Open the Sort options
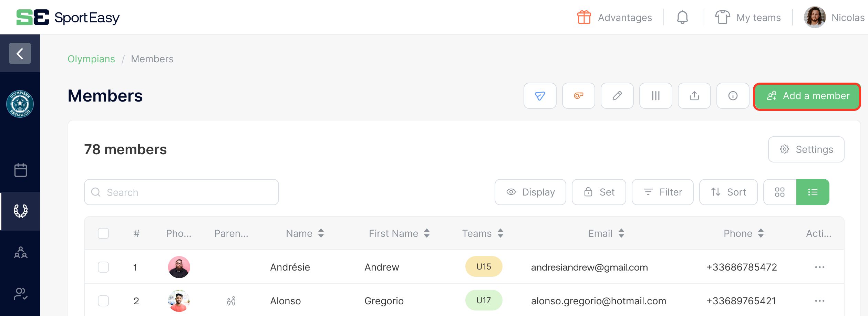The image size is (868, 316). click(x=728, y=192)
